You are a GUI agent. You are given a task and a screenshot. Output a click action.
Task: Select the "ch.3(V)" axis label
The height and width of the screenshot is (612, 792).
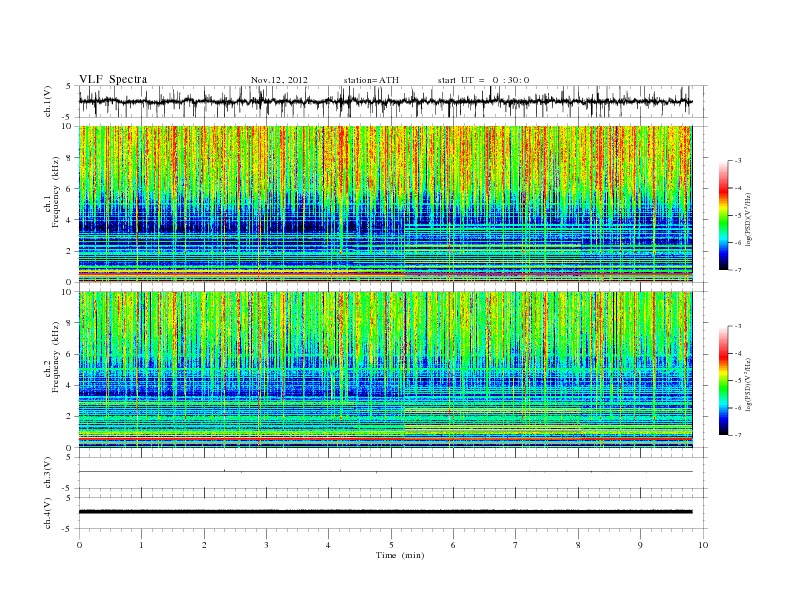pyautogui.click(x=47, y=473)
